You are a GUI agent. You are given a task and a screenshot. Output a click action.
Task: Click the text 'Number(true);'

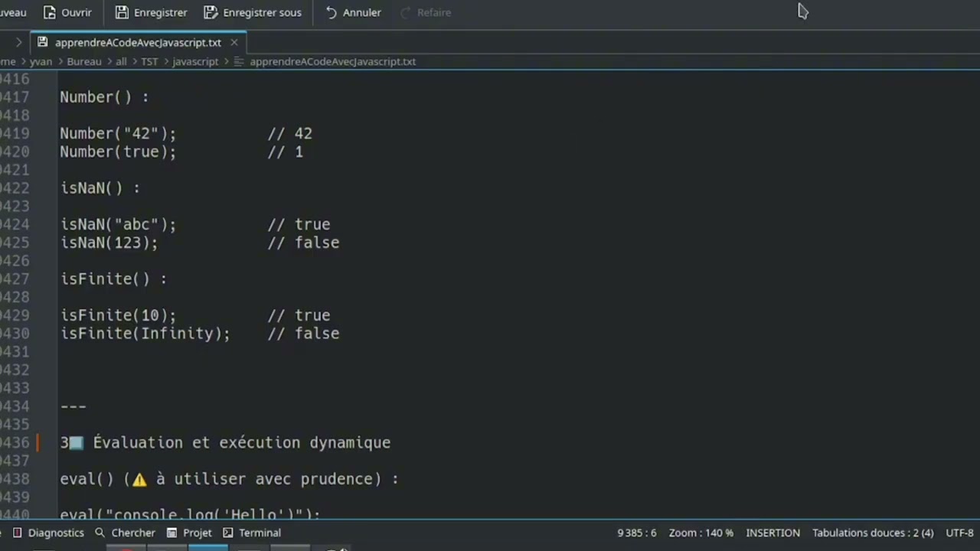click(118, 152)
